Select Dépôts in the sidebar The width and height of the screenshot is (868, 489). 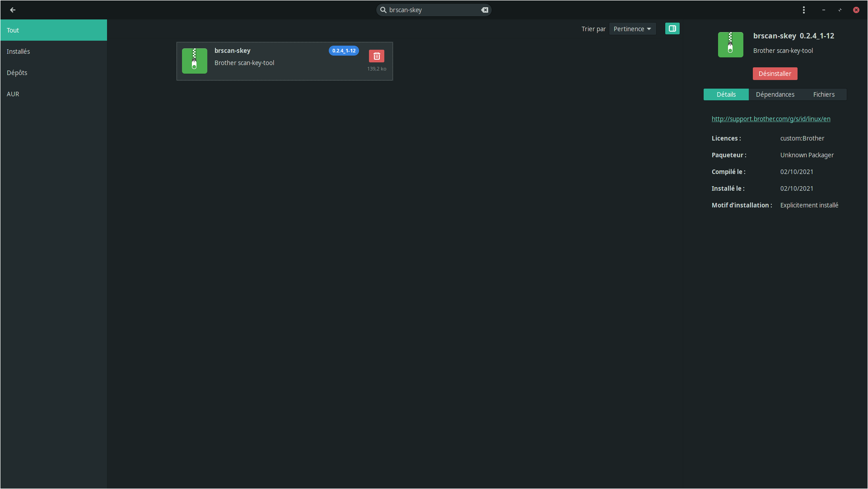click(17, 73)
